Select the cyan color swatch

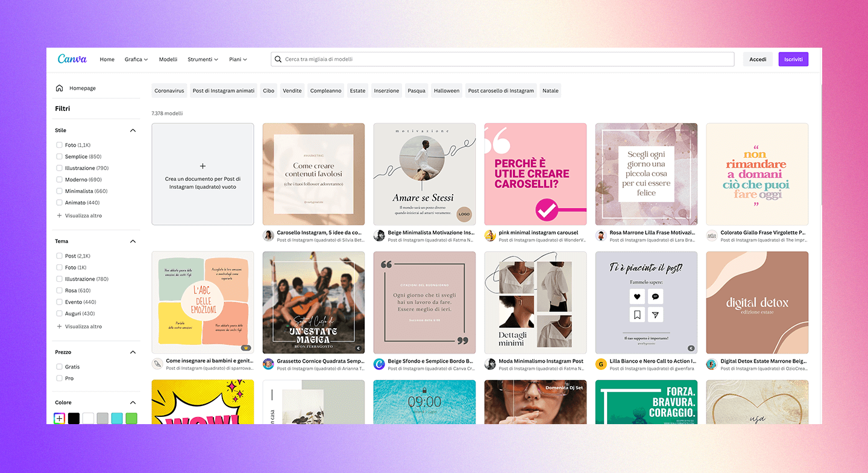tap(117, 418)
